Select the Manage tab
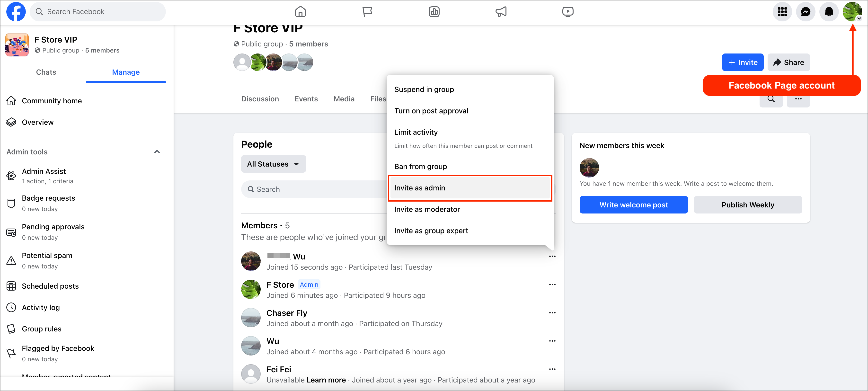Viewport: 868px width, 391px height. coord(126,72)
